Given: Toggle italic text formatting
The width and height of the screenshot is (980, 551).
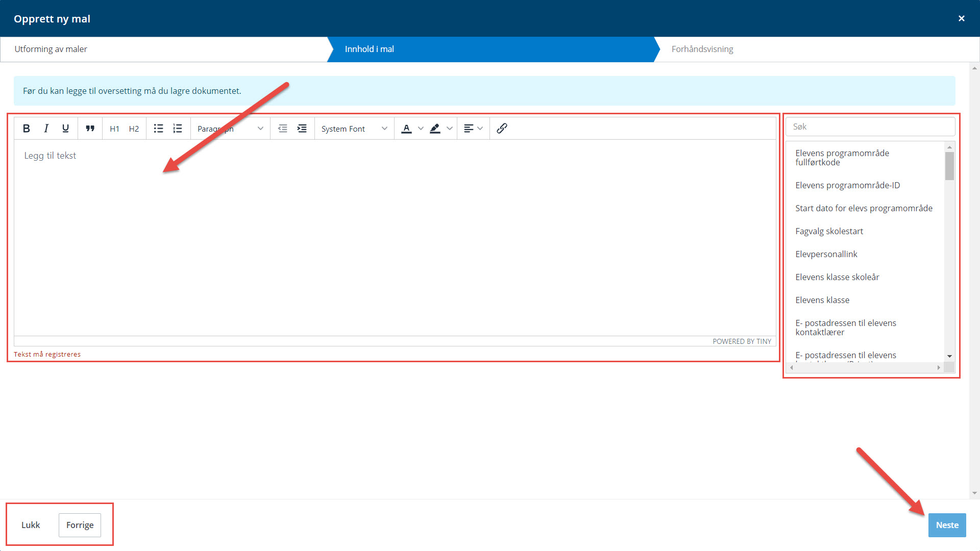Looking at the screenshot, I should pyautogui.click(x=46, y=129).
